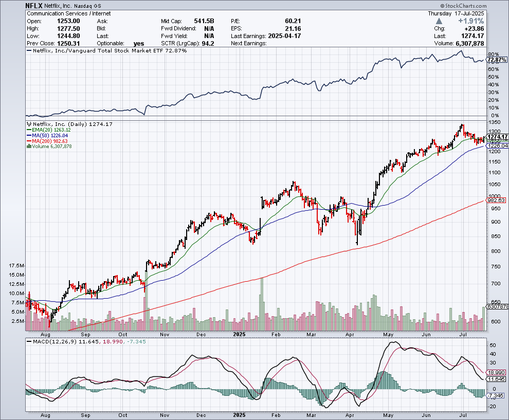Click the SCTR (LrgCap) value 94.2

click(208, 44)
